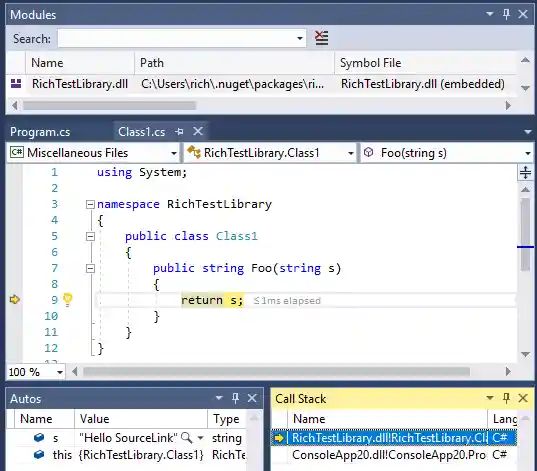The height and width of the screenshot is (471, 537).
Task: Click editor horizontal scroll left arrow
Action: click(75, 371)
